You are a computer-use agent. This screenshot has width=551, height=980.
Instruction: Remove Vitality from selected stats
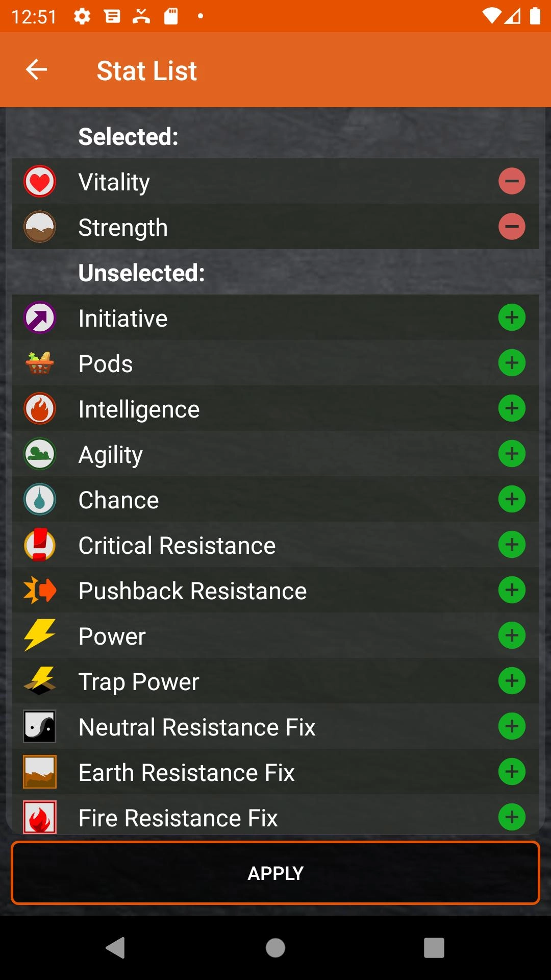click(512, 181)
